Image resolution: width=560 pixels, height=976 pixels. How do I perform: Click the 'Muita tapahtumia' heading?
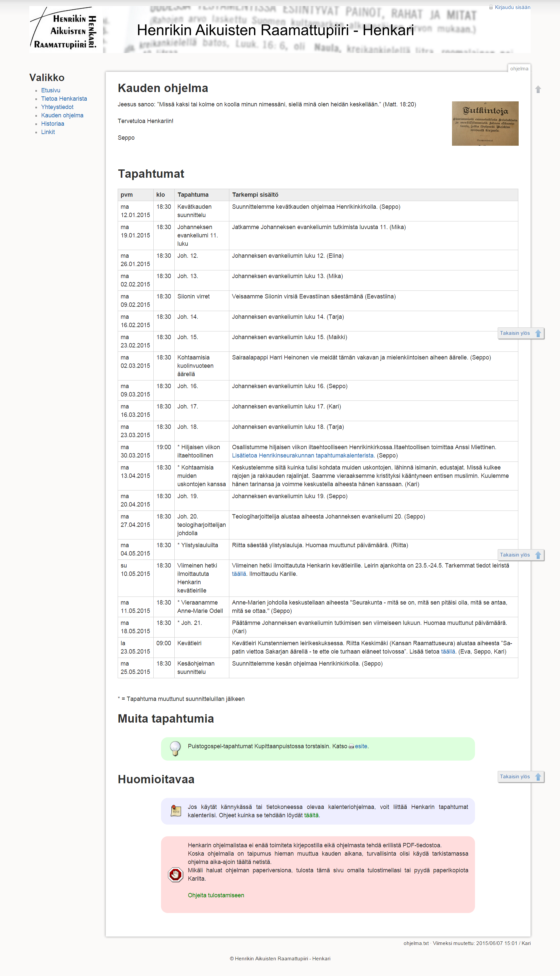coord(166,718)
